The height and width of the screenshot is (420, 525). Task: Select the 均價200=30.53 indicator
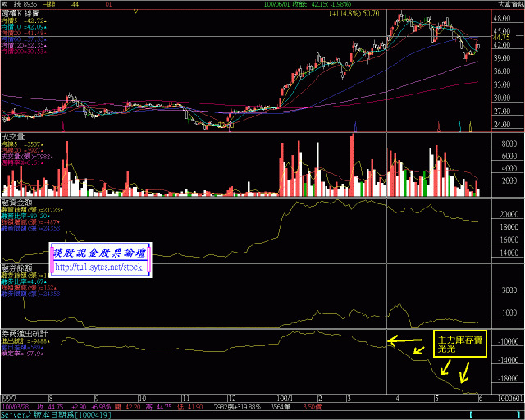pos(24,52)
